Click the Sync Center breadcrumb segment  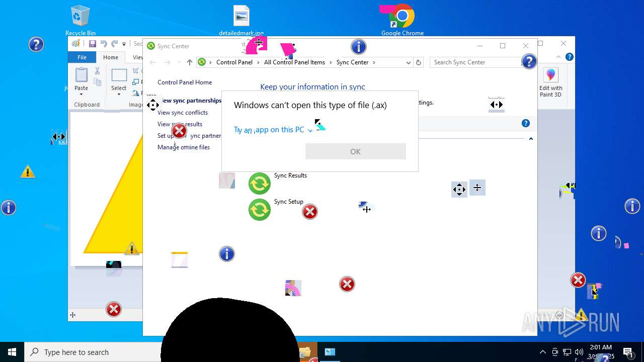coord(352,62)
